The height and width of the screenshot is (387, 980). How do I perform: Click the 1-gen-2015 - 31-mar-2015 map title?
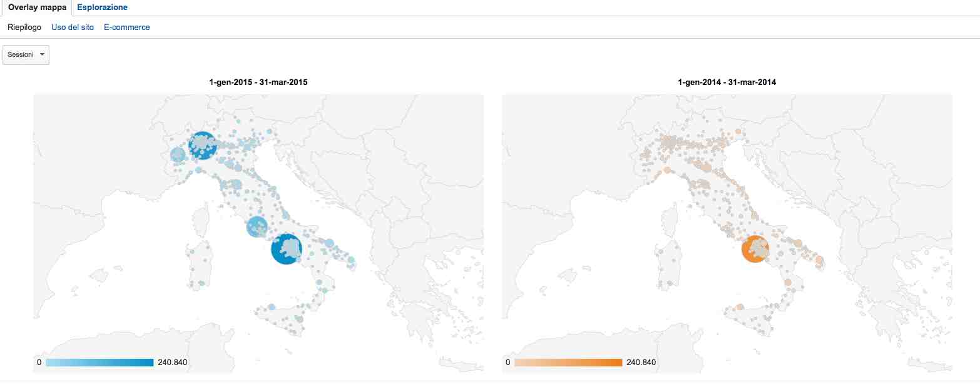[x=258, y=82]
